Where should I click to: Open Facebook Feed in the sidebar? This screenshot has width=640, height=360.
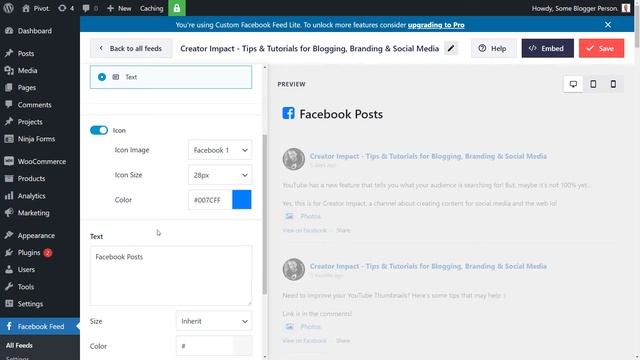click(x=40, y=326)
